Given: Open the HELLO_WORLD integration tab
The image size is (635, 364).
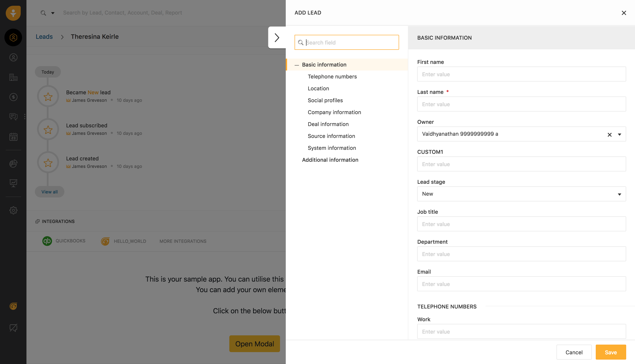Looking at the screenshot, I should point(123,241).
